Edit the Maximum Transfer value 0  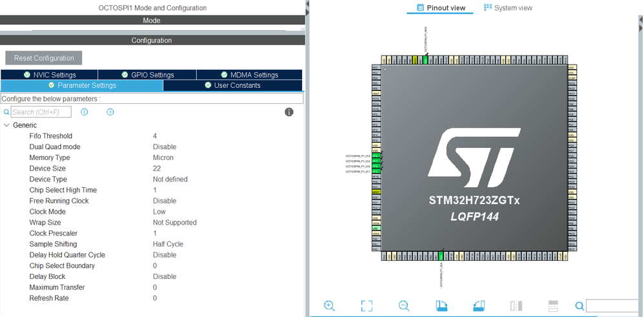pos(155,287)
